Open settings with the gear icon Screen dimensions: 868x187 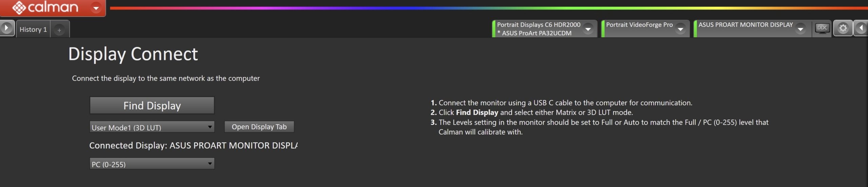tap(843, 28)
